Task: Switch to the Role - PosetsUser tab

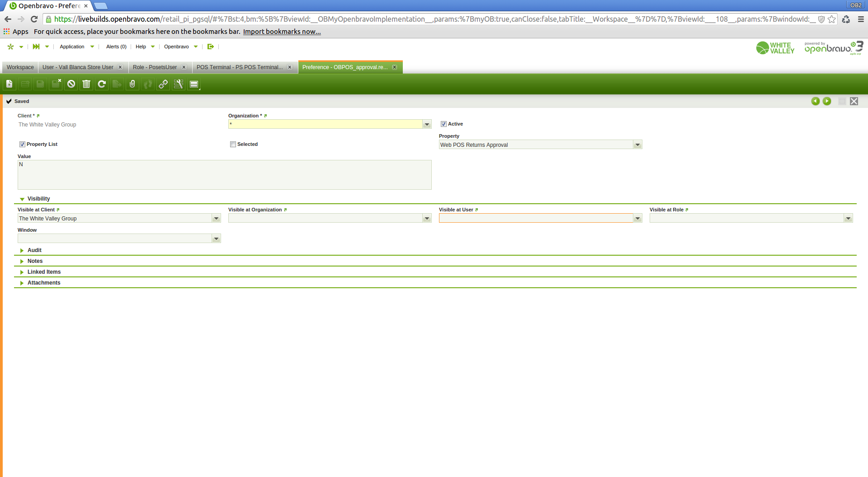Action: click(x=155, y=67)
